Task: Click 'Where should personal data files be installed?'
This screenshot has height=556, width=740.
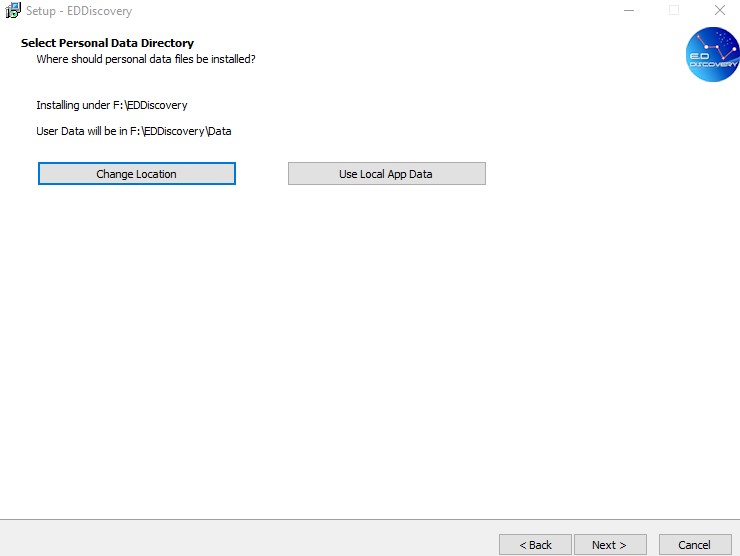Action: pyautogui.click(x=146, y=59)
